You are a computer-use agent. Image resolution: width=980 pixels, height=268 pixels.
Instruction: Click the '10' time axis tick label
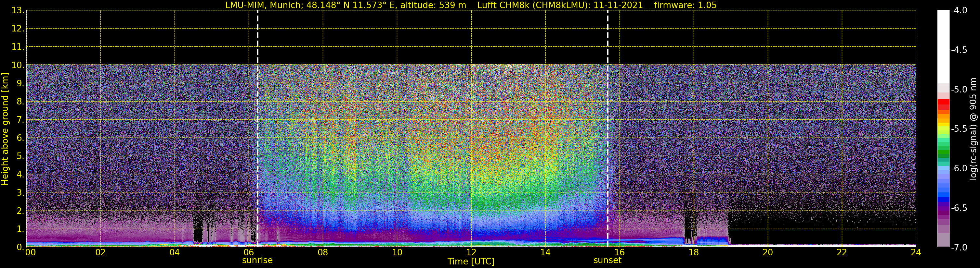(x=397, y=252)
